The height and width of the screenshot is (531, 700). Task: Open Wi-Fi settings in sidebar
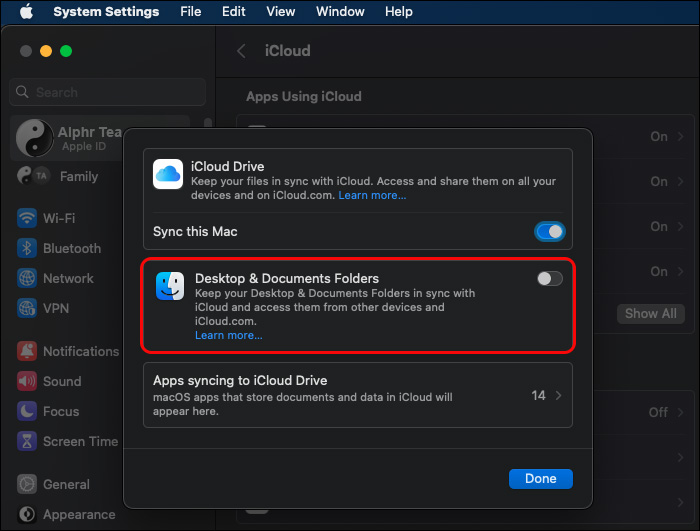(58, 218)
